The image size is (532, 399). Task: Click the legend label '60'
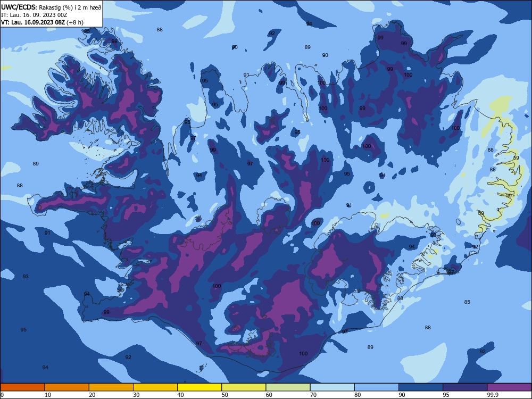[x=269, y=395]
